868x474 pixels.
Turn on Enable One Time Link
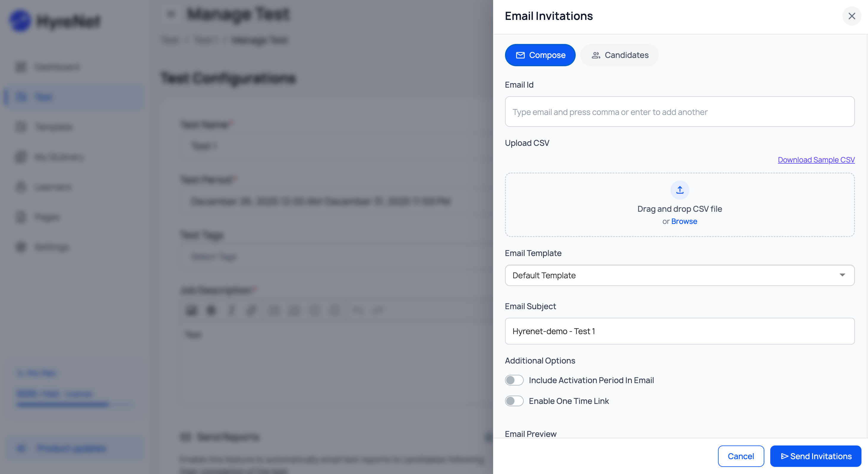514,401
